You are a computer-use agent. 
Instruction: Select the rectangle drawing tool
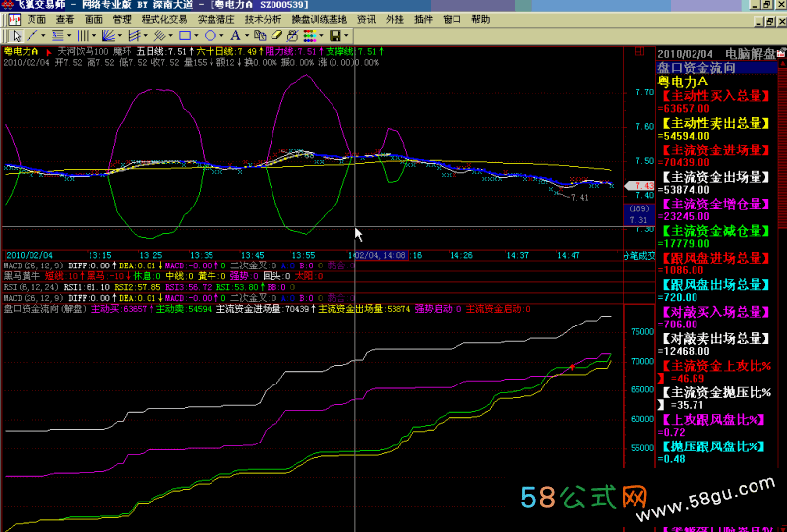pos(185,36)
